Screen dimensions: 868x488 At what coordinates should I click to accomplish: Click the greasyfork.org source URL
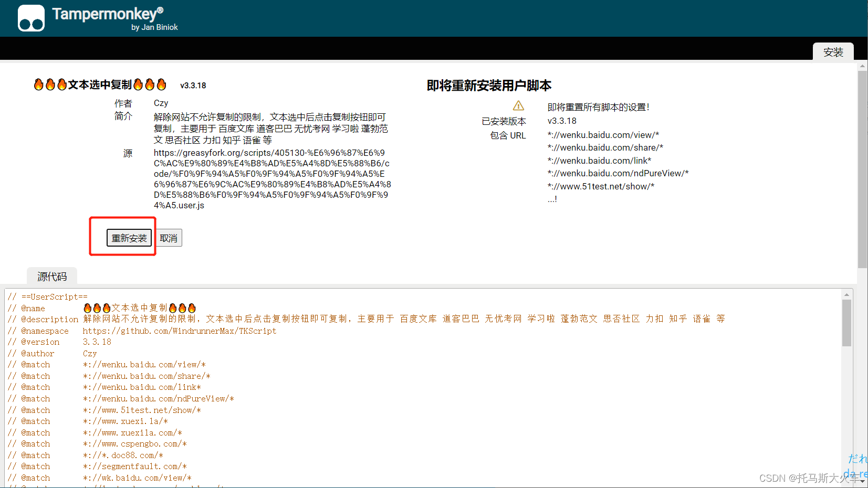click(272, 179)
